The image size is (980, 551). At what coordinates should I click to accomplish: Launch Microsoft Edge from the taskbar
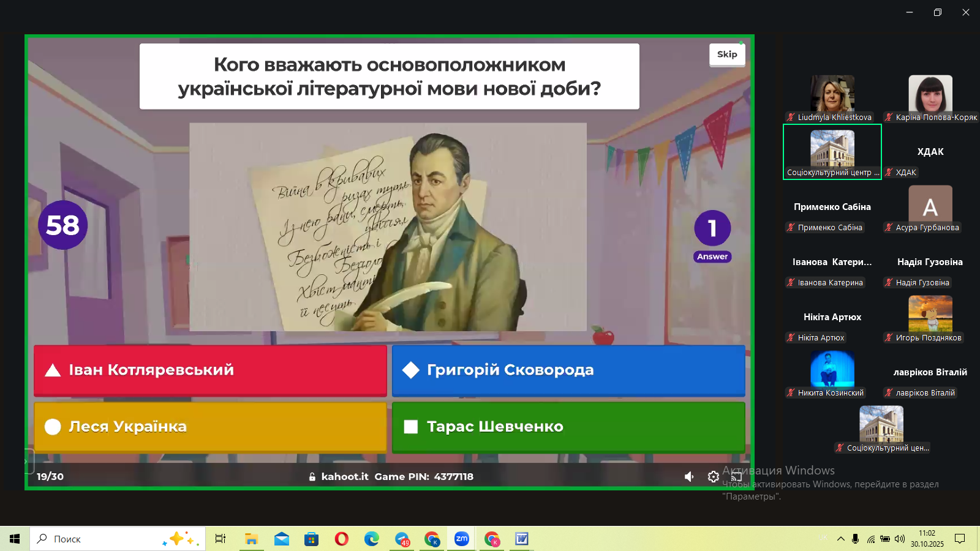[372, 539]
